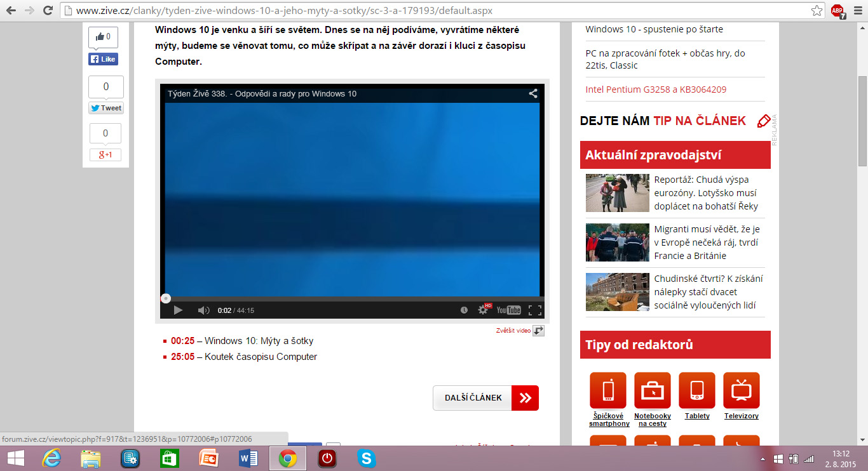Jump to the 25:05 timestamp

coord(183,357)
